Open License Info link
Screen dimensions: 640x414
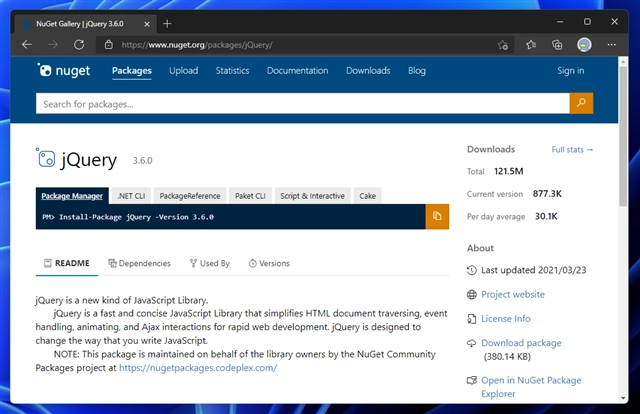click(x=506, y=318)
